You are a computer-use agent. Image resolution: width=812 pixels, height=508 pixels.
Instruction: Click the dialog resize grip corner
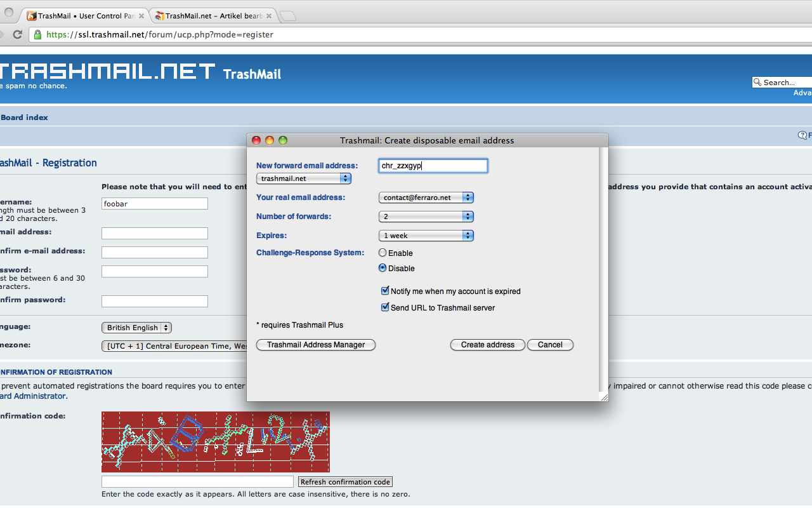tap(604, 397)
